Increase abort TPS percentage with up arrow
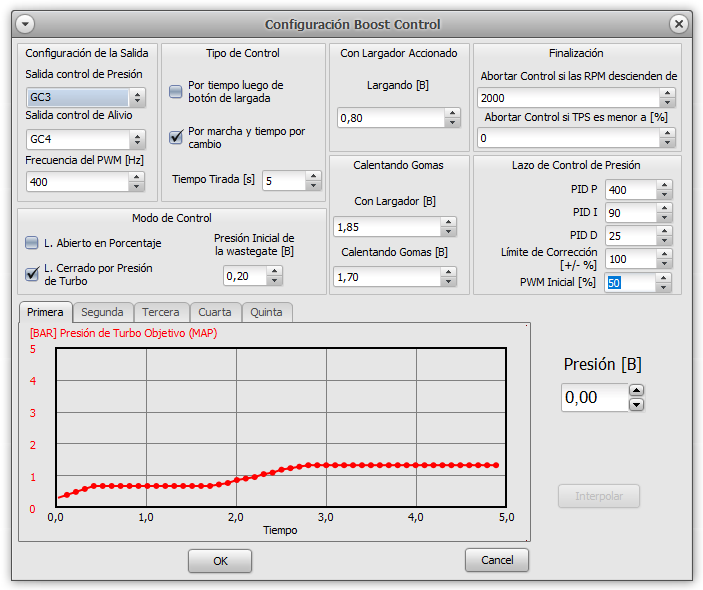The width and height of the screenshot is (703, 590). pyautogui.click(x=668, y=133)
